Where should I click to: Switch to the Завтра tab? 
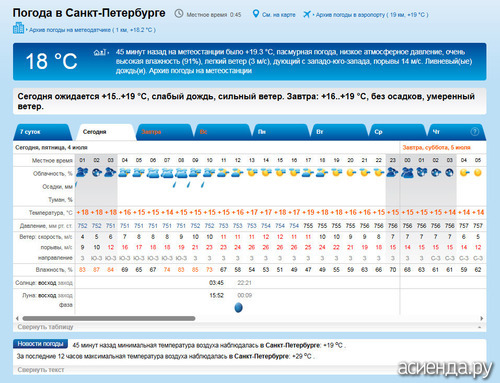click(164, 132)
